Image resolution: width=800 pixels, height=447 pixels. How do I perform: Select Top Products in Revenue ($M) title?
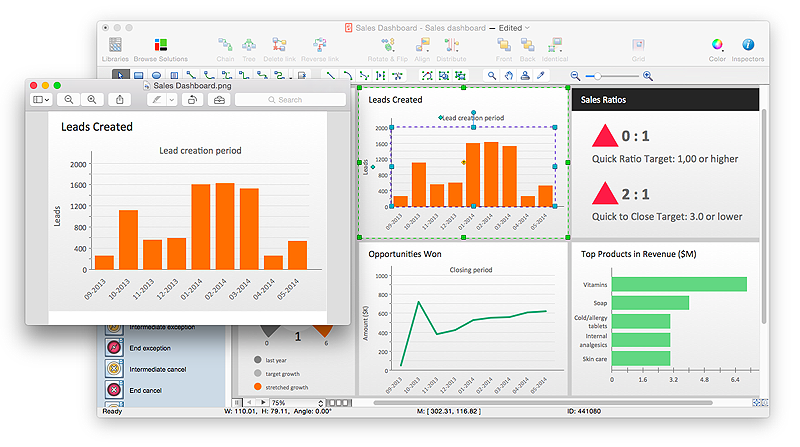click(639, 254)
